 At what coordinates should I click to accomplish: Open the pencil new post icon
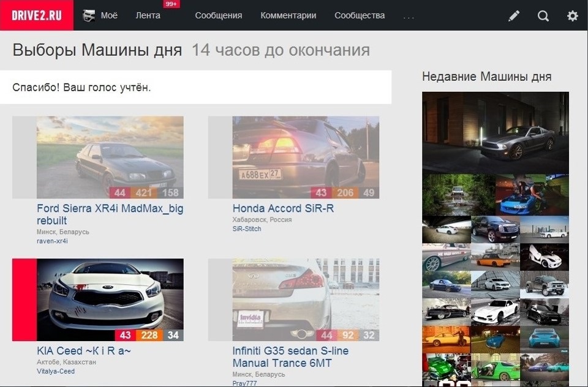point(514,16)
